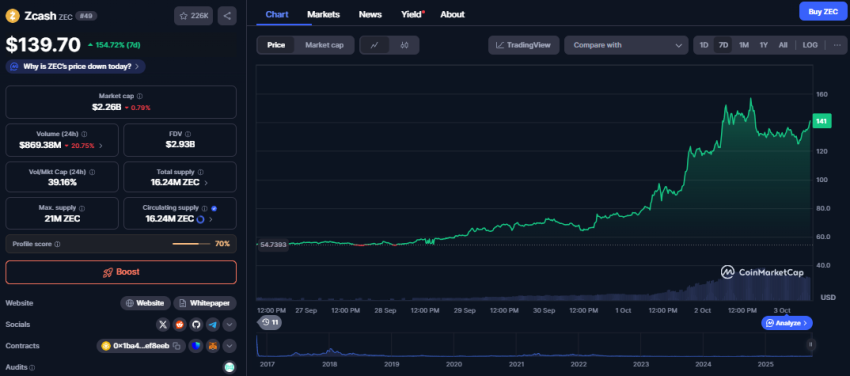Image resolution: width=850 pixels, height=376 pixels.
Task: Click the FDV info icon
Action: [188, 134]
